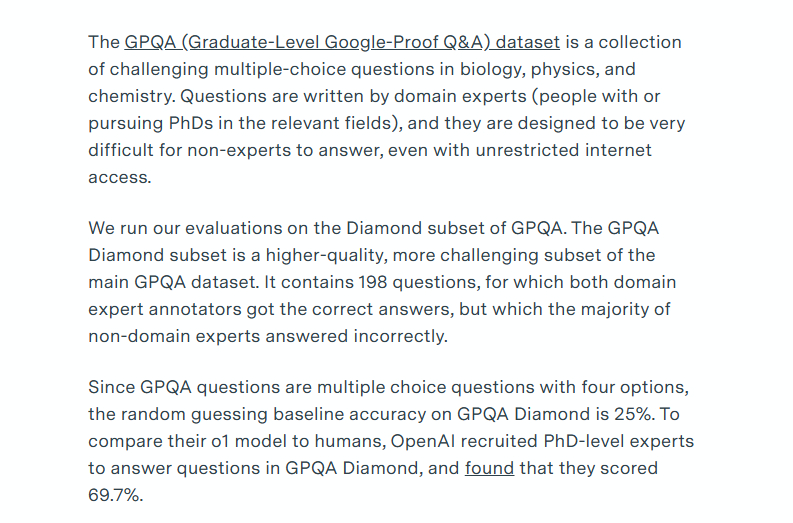Follow the underlined "found" link

(489, 468)
